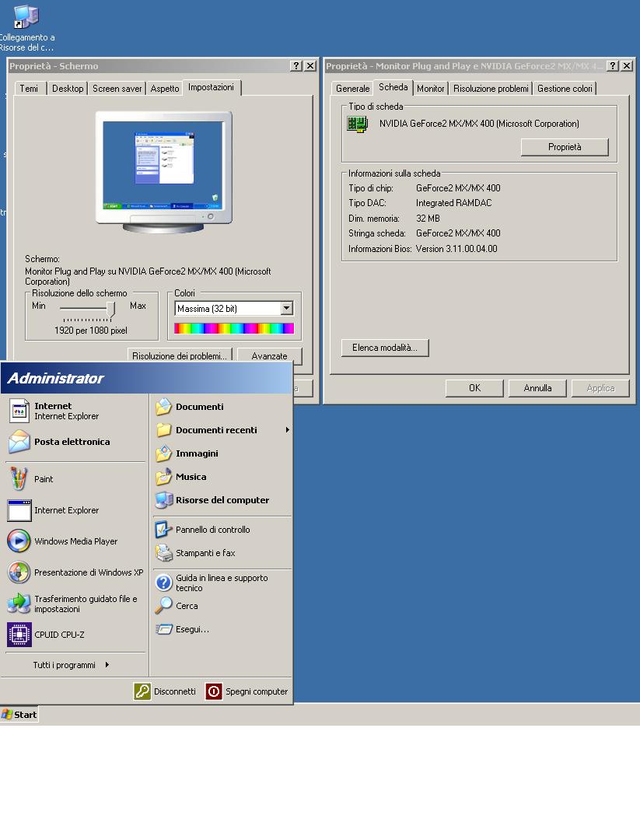Click the Bios text Version 3.11.00.04.00
This screenshot has width=640, height=840.
pyautogui.click(x=456, y=249)
